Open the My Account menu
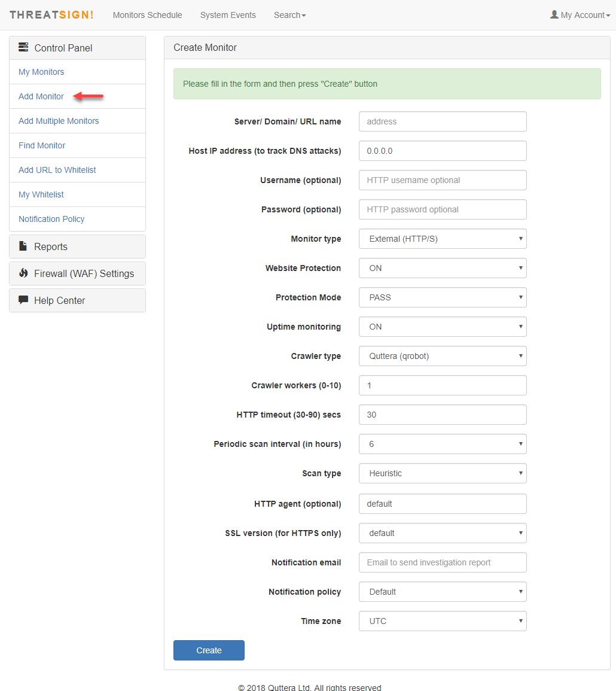The width and height of the screenshot is (616, 691). tap(580, 15)
